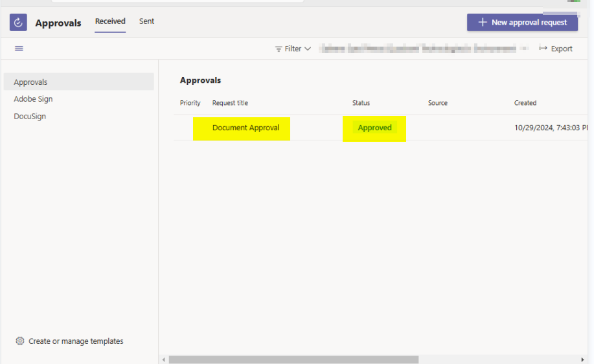The height and width of the screenshot is (364, 594).
Task: Open Create or manage templates
Action: [x=69, y=341]
